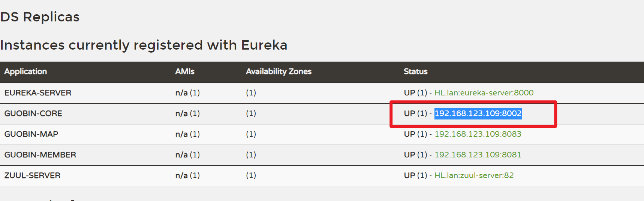Select the EUREKA-SERVER application name
Screen dimensions: 644x201
(x=38, y=93)
